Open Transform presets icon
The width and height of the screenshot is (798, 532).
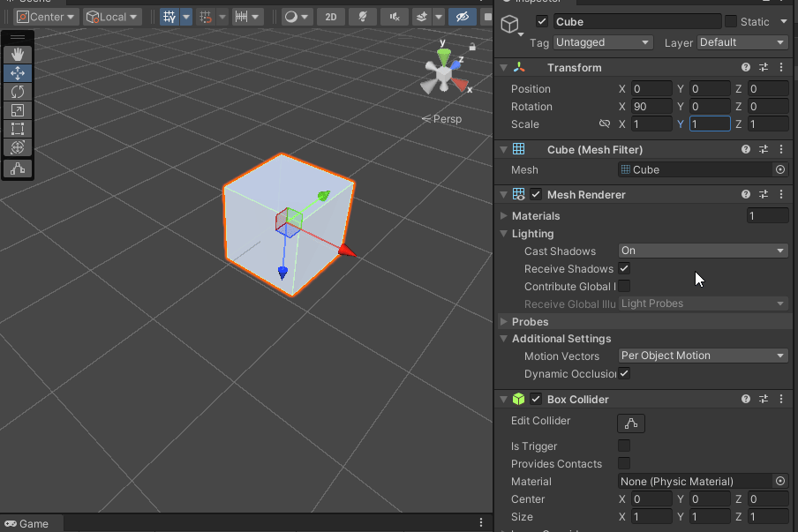coord(764,67)
